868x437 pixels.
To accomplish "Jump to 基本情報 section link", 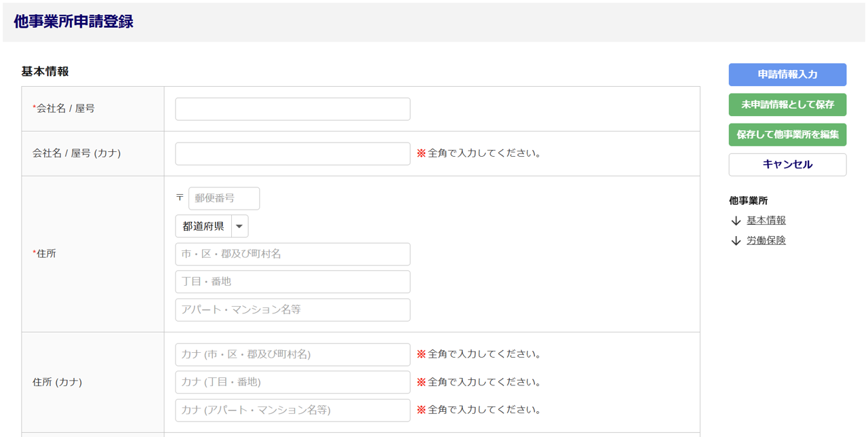I will click(766, 221).
